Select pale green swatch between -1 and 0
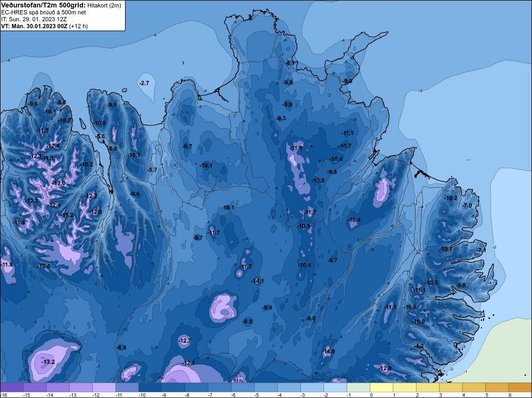 [x=358, y=387]
